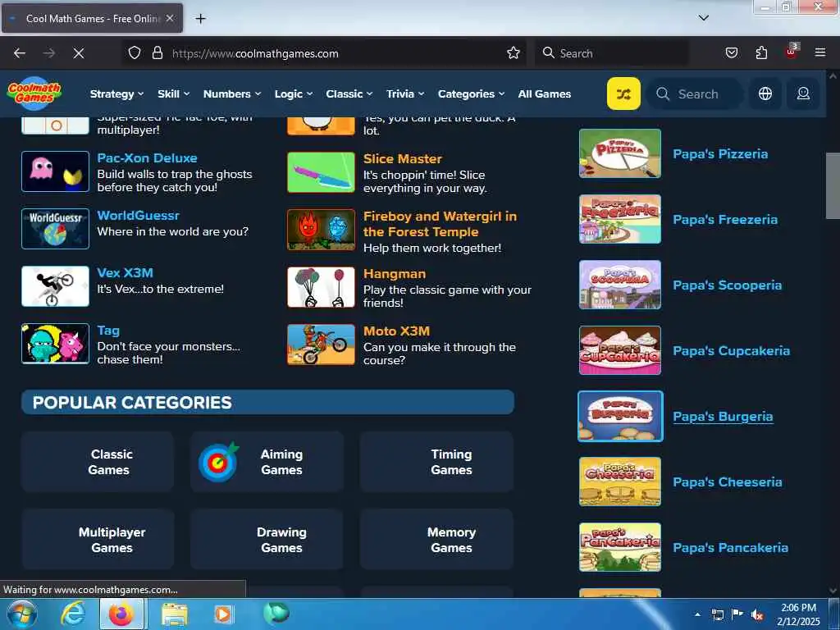Click the page vertical scrollbar thumb
This screenshot has height=630, width=840.
(x=833, y=186)
